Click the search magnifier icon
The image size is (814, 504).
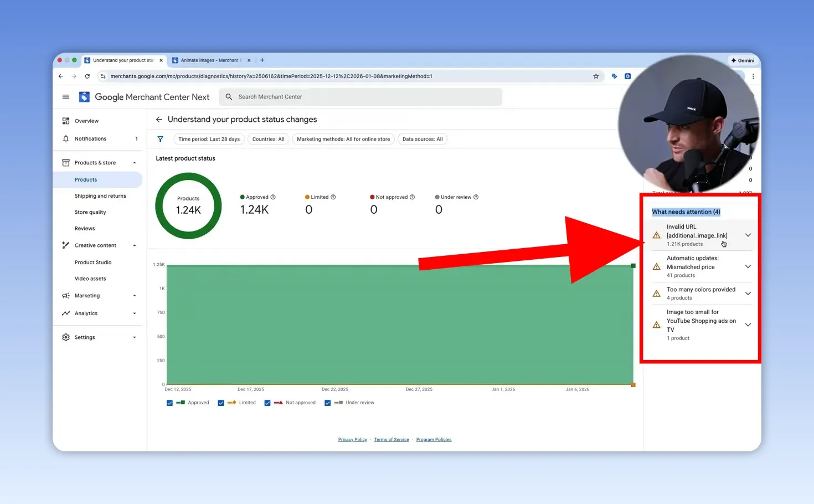pos(229,97)
